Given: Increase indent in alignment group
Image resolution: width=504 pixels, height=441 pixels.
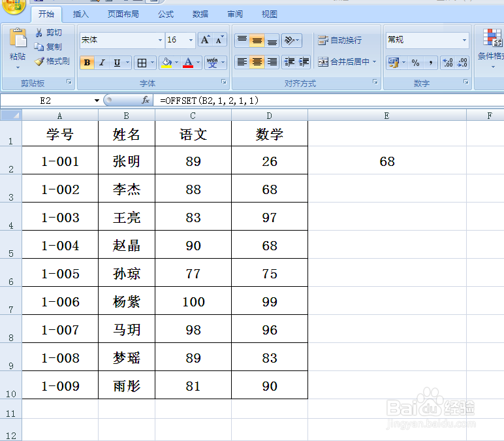Looking at the screenshot, I should coord(304,62).
